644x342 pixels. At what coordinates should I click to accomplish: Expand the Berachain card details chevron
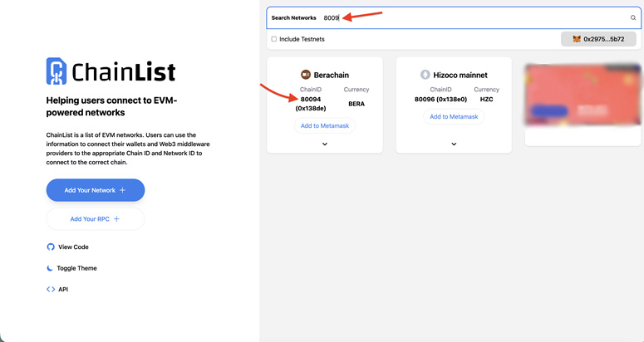(325, 144)
